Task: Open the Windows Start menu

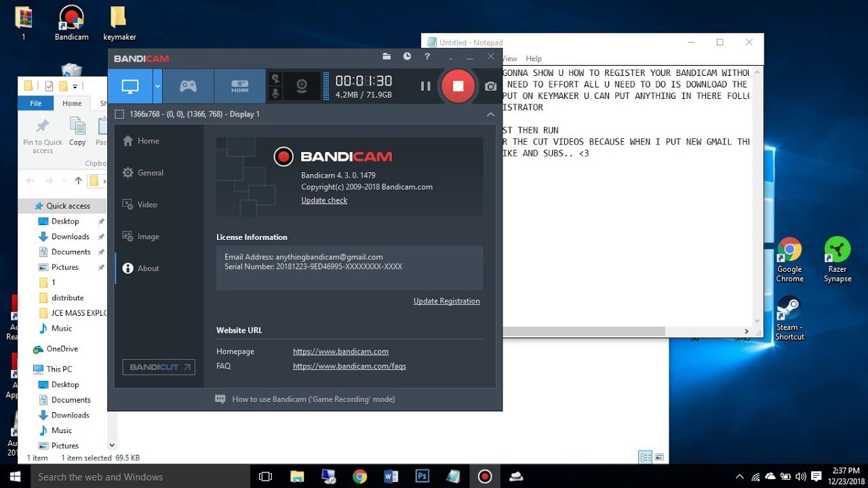Action: pyautogui.click(x=15, y=476)
